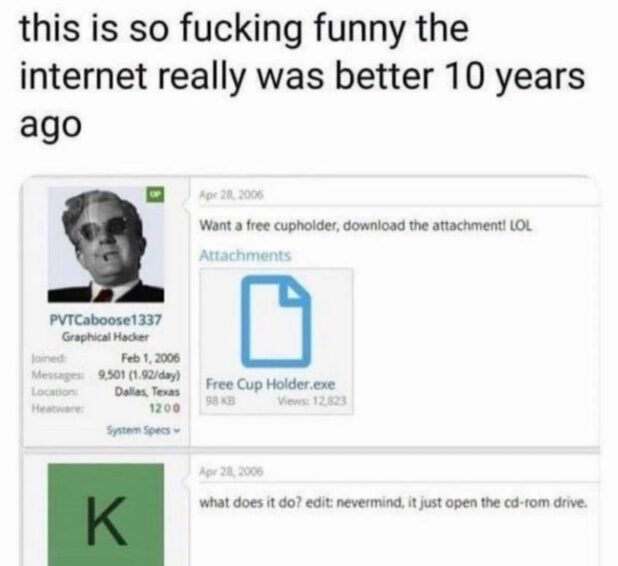Click the Views: 12,823 counter
The height and width of the screenshot is (566, 618).
(312, 401)
